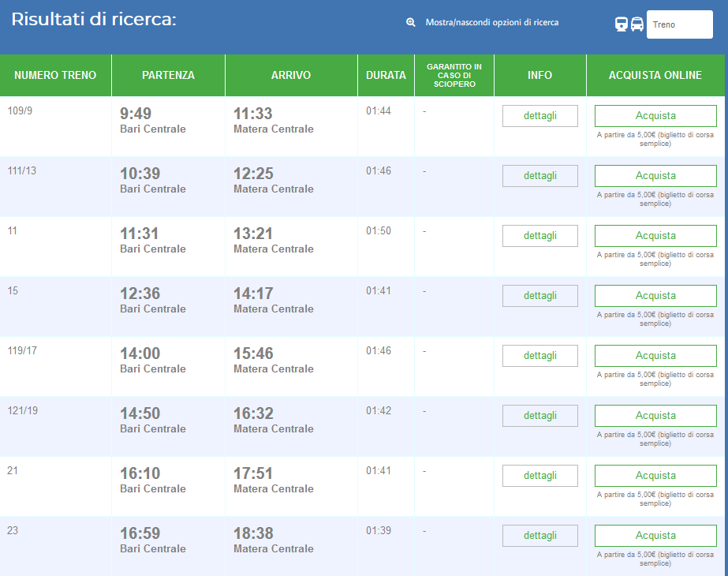Click duration 01:50
Screen dimensions: 728x576
pos(379,230)
